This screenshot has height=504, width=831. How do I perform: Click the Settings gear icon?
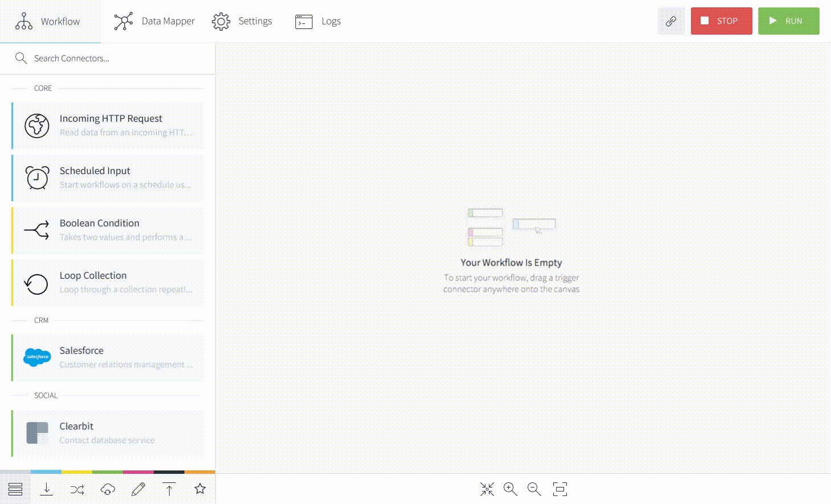coord(221,22)
